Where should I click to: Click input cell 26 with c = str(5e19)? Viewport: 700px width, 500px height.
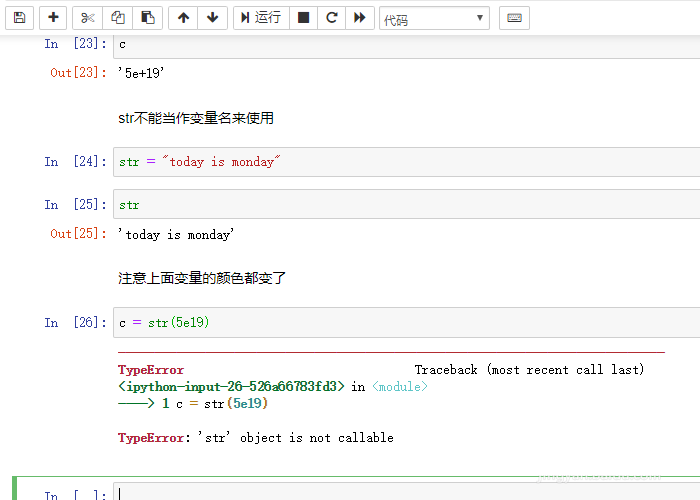click(407, 322)
